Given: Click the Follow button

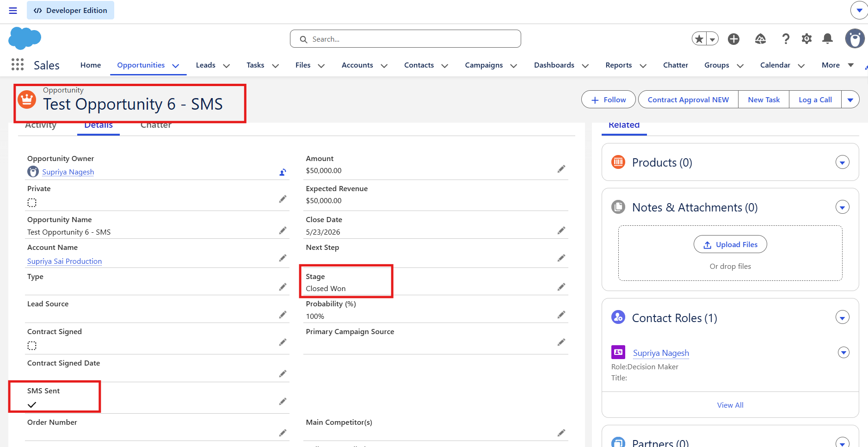Looking at the screenshot, I should [608, 99].
